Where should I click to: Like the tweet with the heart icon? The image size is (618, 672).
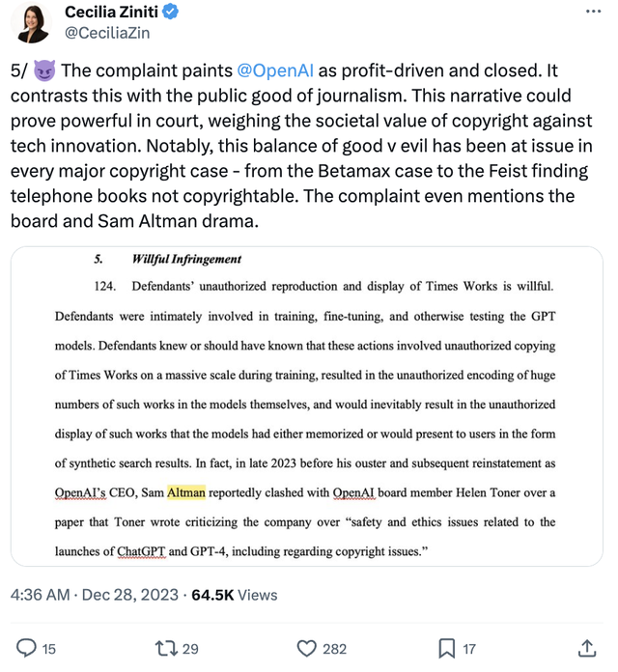click(307, 648)
